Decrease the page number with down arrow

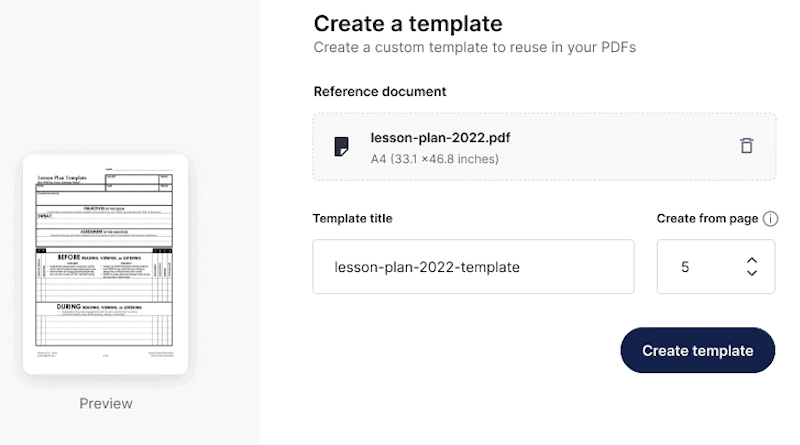752,273
